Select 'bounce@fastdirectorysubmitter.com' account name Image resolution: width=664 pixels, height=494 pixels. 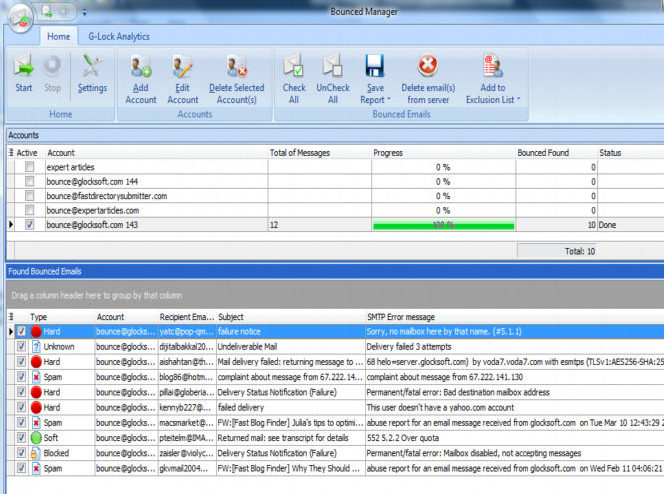click(107, 196)
